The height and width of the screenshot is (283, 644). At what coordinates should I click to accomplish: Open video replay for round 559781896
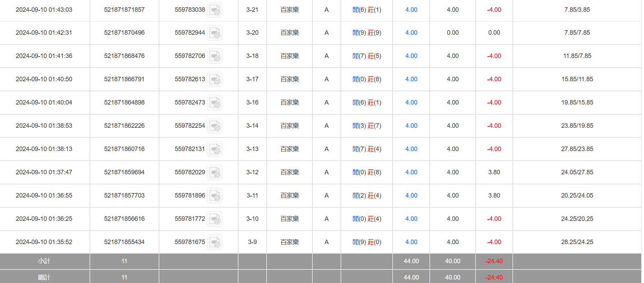pyautogui.click(x=215, y=196)
